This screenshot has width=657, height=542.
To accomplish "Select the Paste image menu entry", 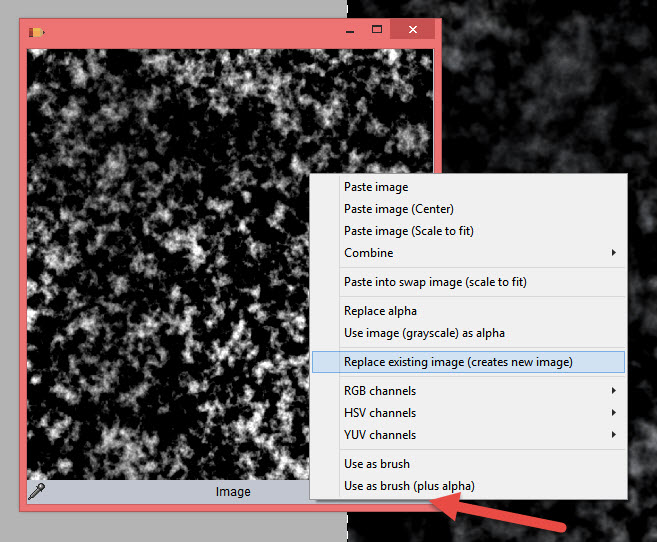I will click(x=376, y=187).
